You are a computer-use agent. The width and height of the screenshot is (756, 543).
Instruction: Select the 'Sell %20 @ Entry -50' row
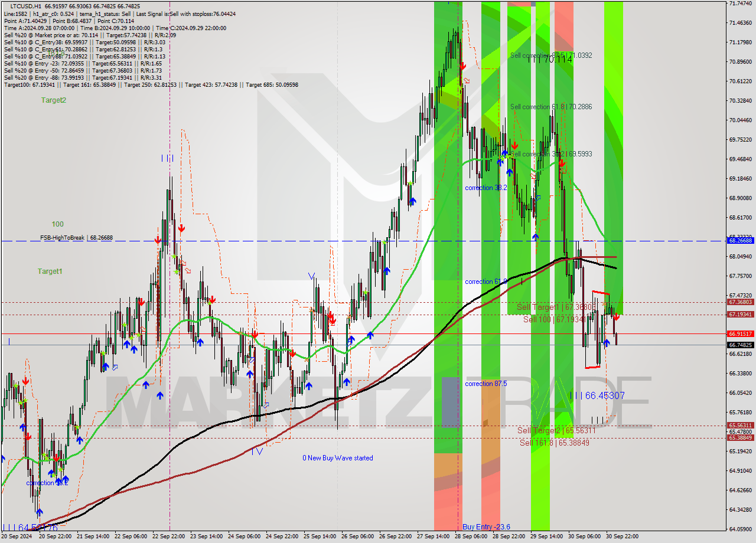point(83,70)
